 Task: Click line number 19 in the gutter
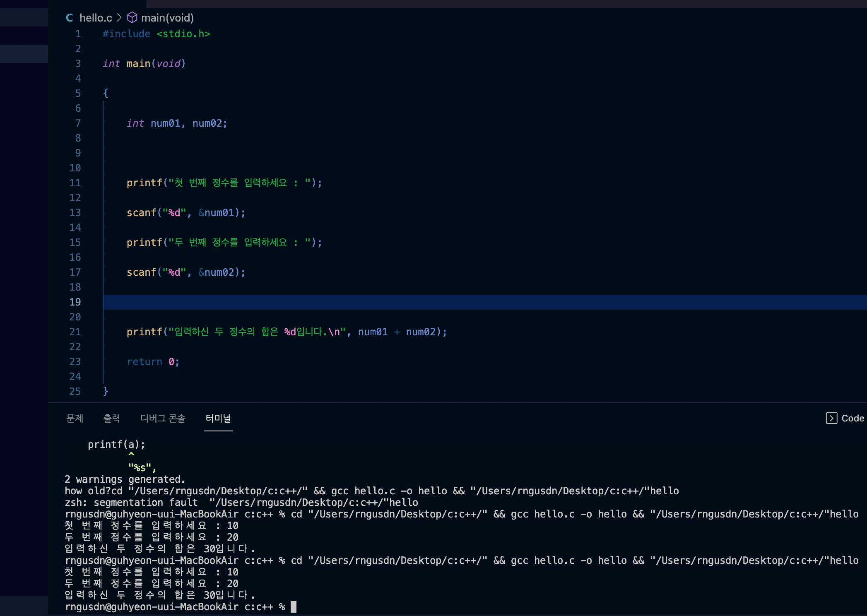click(x=76, y=302)
